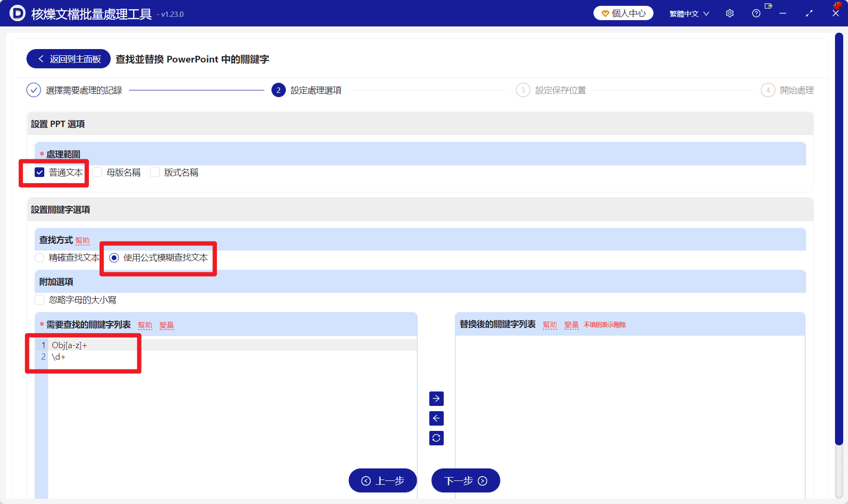Open 幫助 link for 替換後的關鍵字列表
848x504 pixels.
click(x=550, y=325)
